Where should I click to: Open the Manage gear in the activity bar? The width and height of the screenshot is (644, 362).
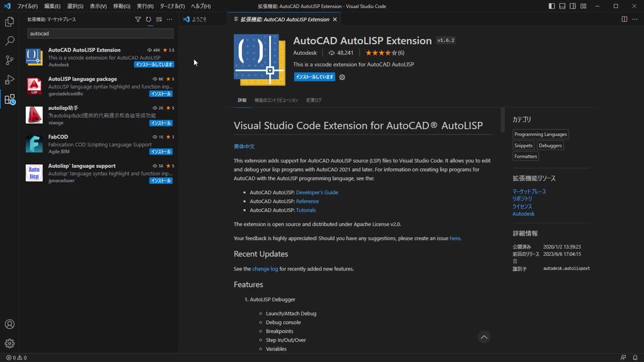[10, 344]
